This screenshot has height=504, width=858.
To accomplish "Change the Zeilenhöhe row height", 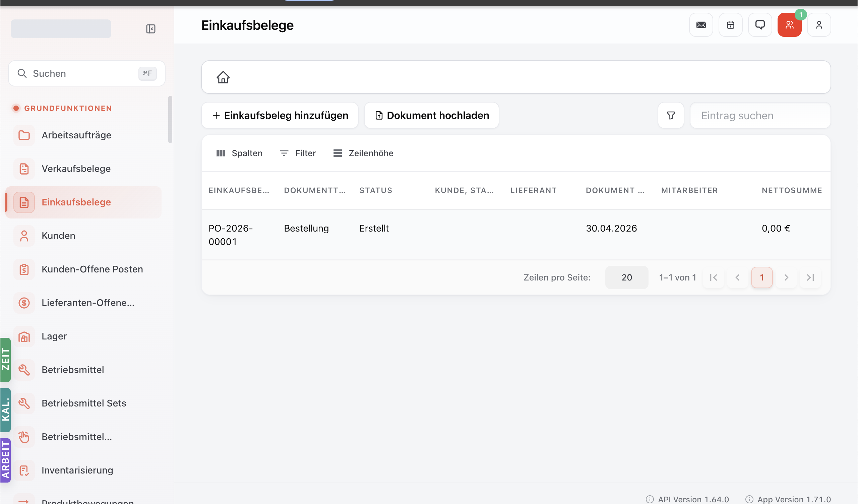I will click(x=363, y=153).
